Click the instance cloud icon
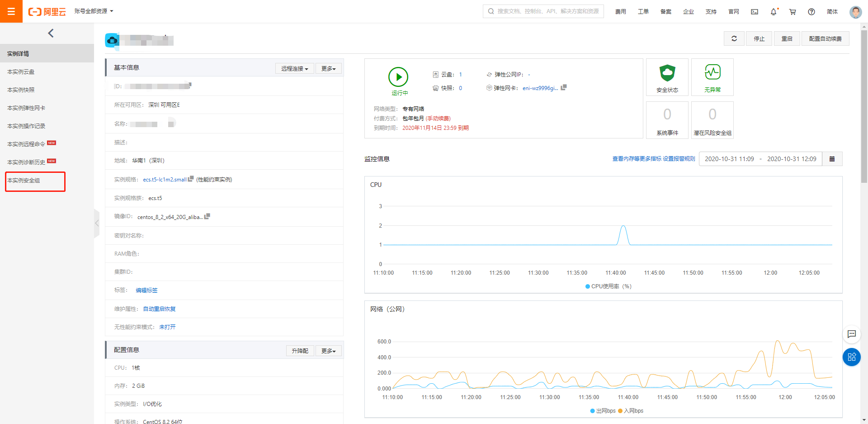This screenshot has height=424, width=868. point(112,40)
